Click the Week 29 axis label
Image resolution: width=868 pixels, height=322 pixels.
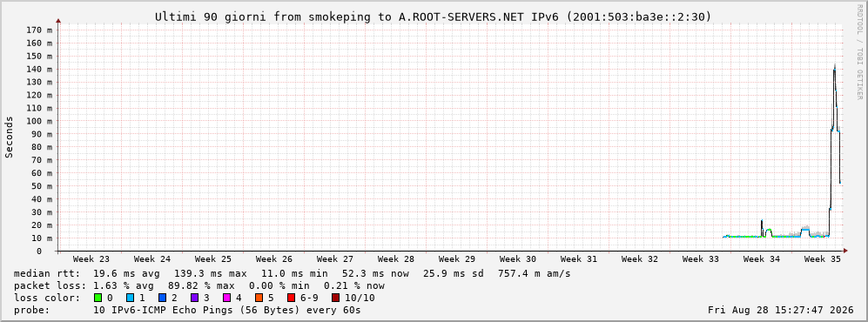click(x=457, y=259)
